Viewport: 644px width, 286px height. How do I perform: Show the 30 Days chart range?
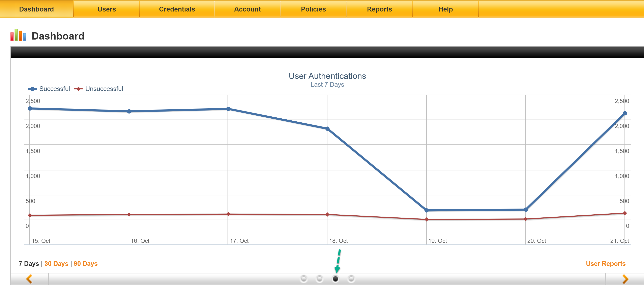pos(56,264)
